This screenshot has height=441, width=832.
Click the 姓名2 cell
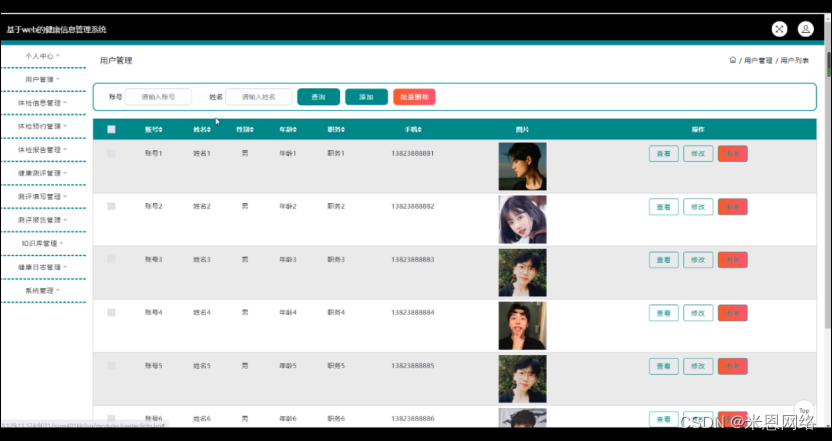pos(202,206)
